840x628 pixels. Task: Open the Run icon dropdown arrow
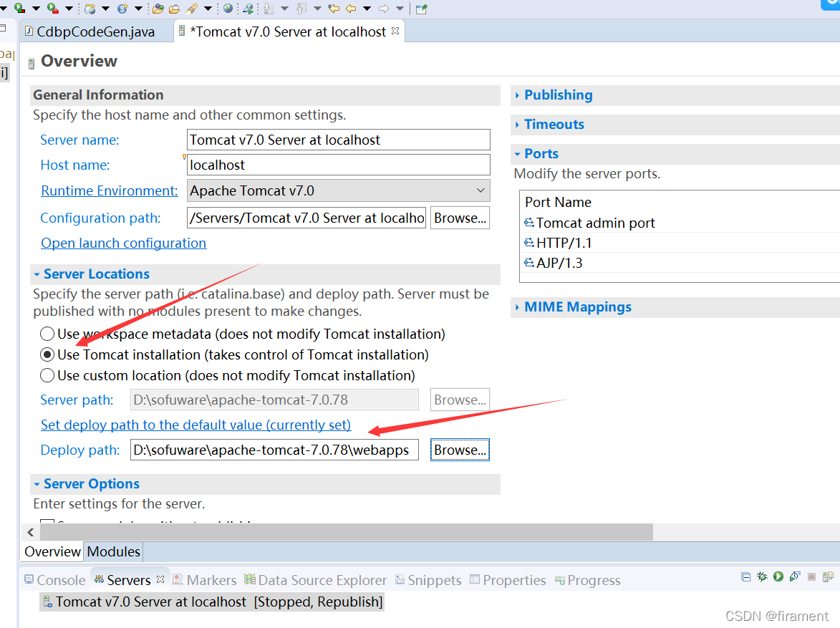(36, 9)
